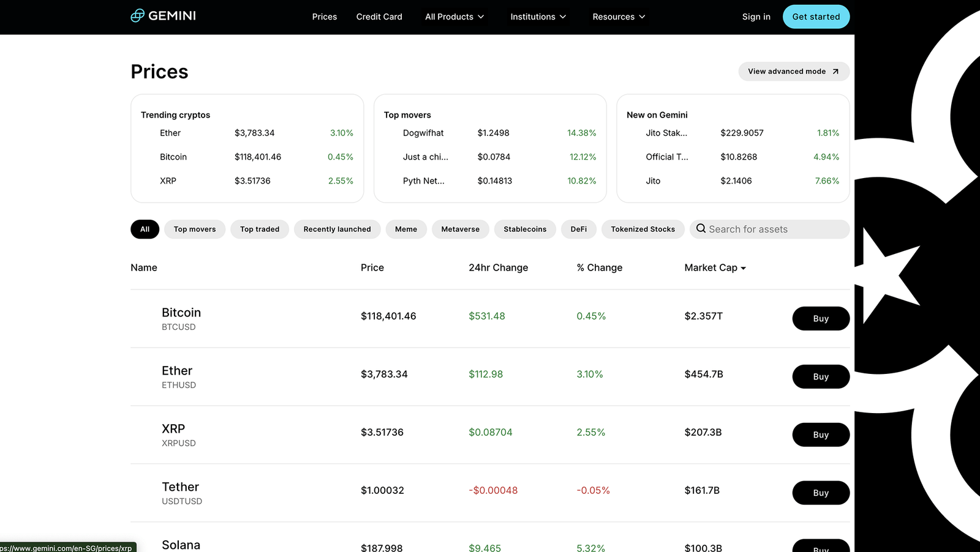Select the All filter pill
Screen dimensions: 980x552
pyautogui.click(x=145, y=229)
